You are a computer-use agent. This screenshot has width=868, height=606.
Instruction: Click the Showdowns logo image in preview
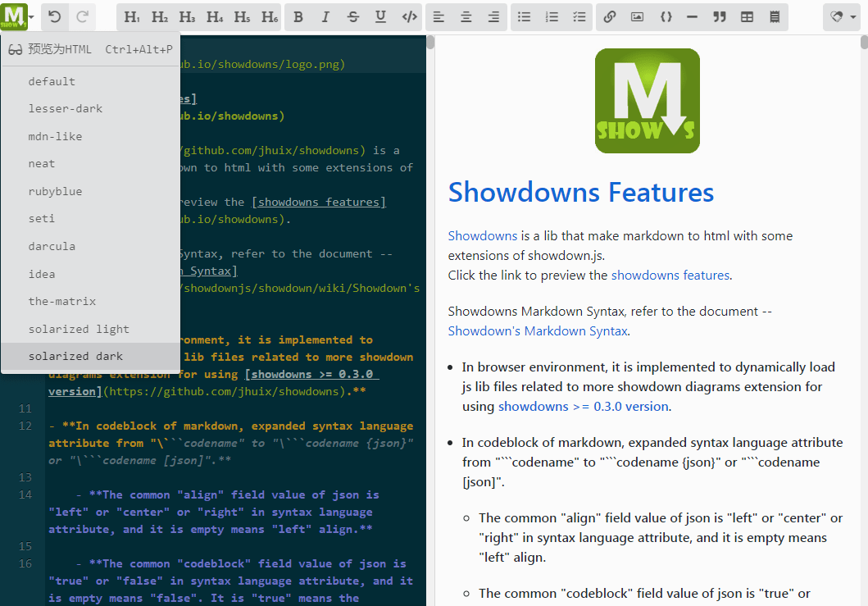[x=648, y=101]
